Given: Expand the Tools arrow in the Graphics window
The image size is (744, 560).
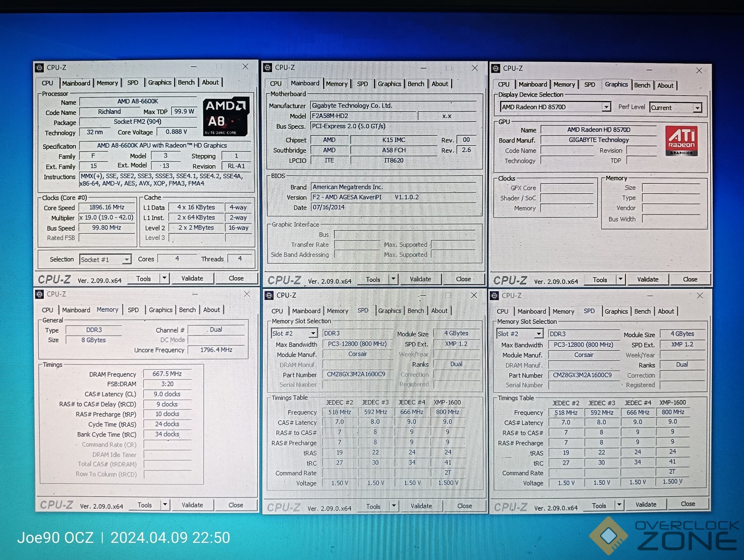Looking at the screenshot, I should click(620, 280).
